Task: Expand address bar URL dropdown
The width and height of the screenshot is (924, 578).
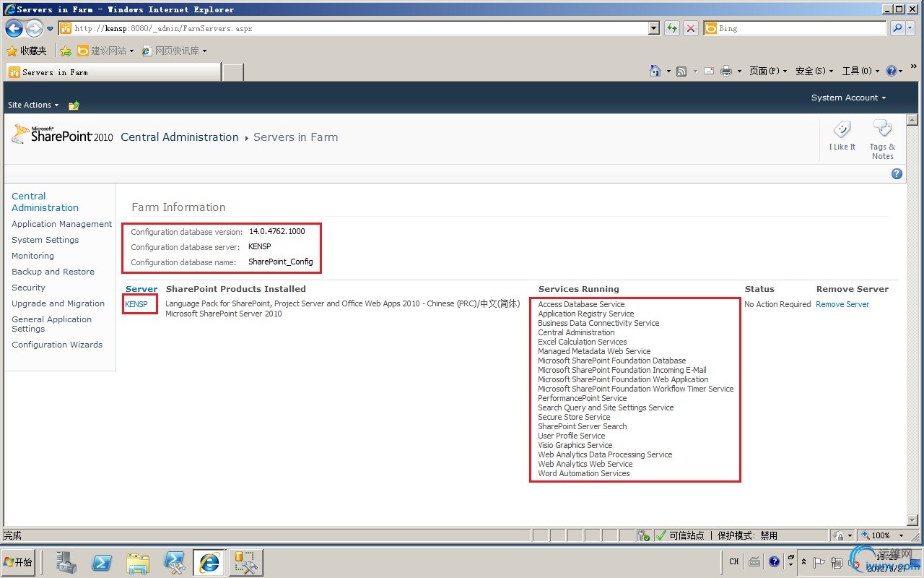Action: [654, 28]
